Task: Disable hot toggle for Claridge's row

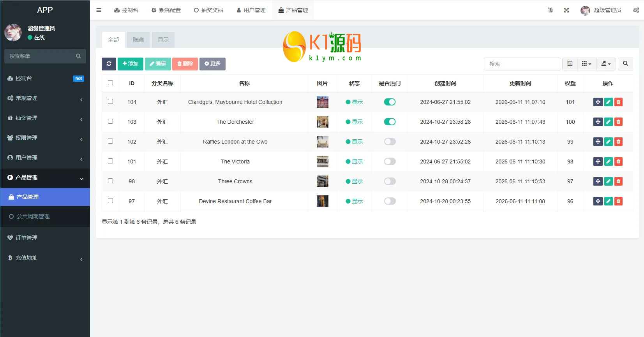Action: (390, 102)
